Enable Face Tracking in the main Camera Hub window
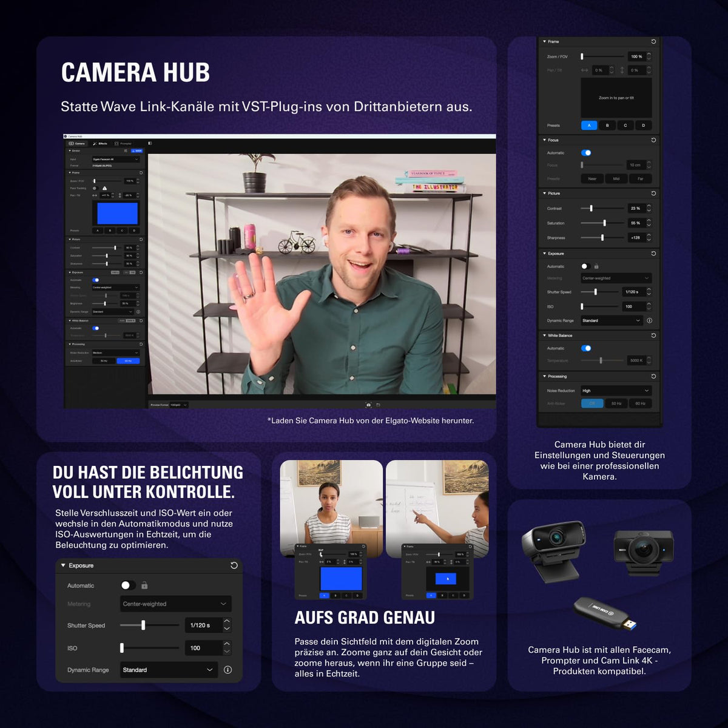Viewport: 728px width, 728px height. (x=95, y=188)
